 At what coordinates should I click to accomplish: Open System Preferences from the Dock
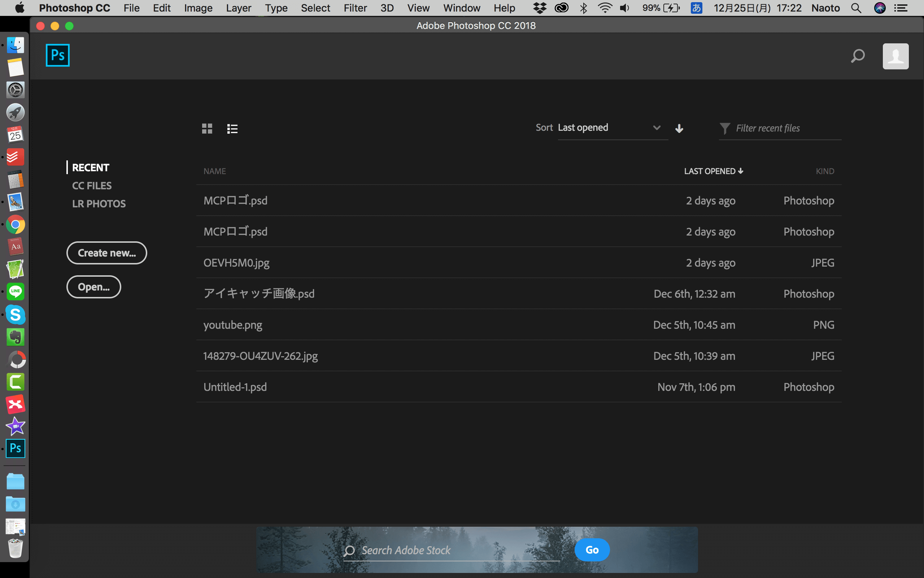click(15, 90)
